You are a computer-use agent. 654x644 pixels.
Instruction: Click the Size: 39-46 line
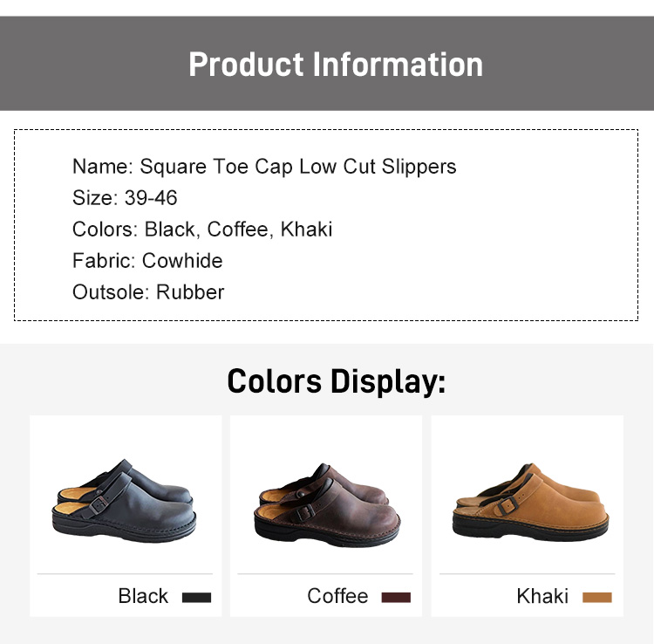click(125, 197)
